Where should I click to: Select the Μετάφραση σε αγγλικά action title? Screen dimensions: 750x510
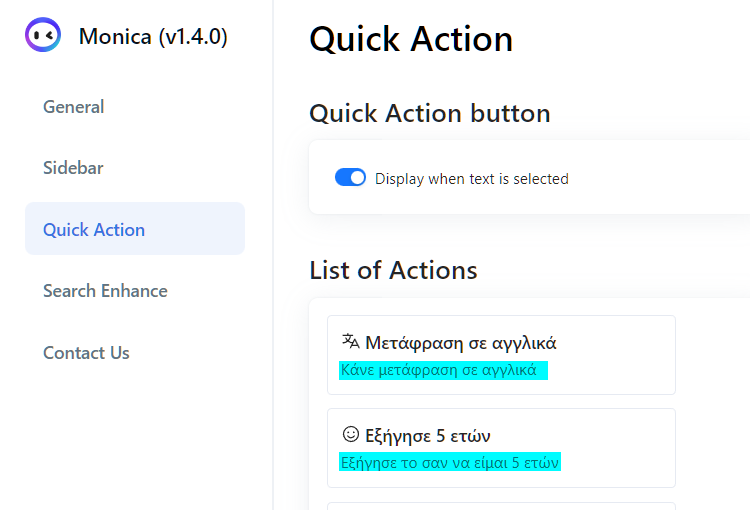[461, 343]
